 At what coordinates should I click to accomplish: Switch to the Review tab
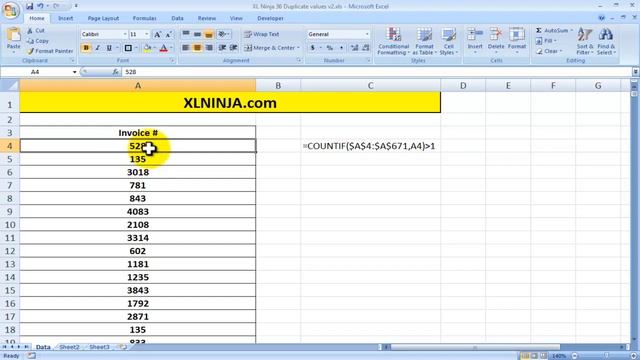pyautogui.click(x=207, y=18)
